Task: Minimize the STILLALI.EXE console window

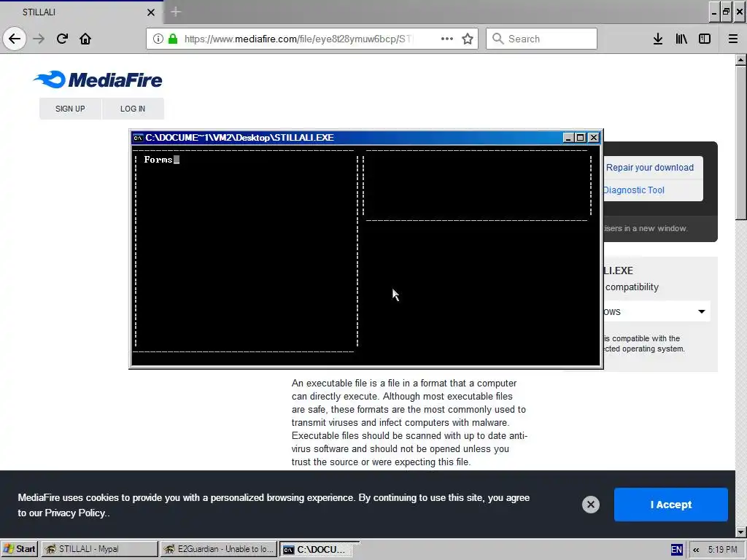Action: [568, 138]
